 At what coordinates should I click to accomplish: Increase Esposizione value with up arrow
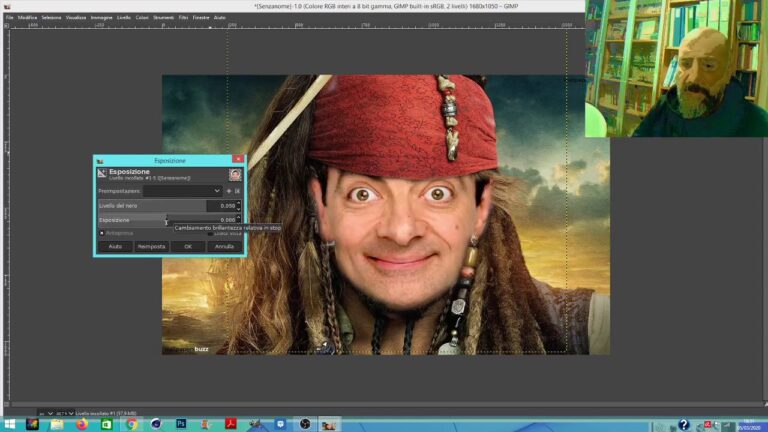239,217
